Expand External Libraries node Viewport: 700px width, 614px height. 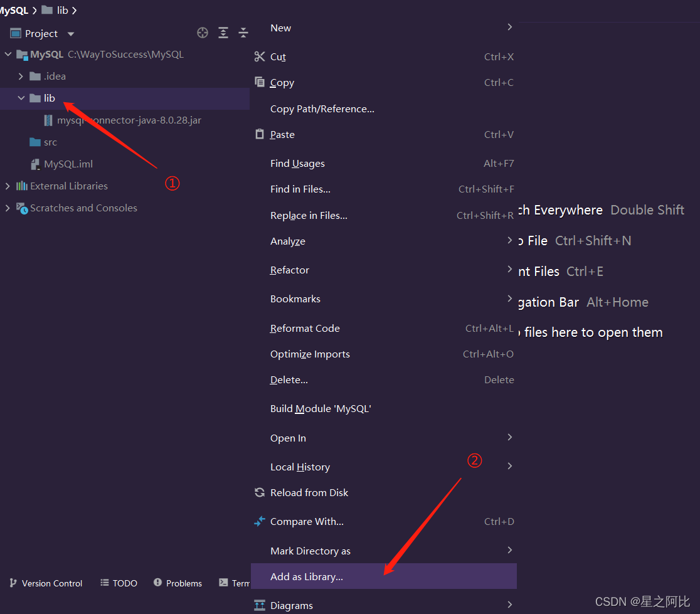pyautogui.click(x=8, y=186)
